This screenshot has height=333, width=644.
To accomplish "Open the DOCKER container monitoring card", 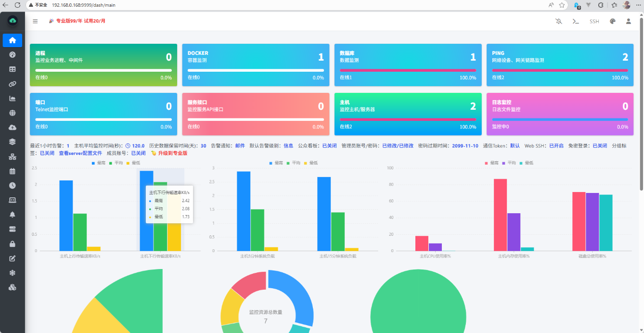I will [256, 65].
